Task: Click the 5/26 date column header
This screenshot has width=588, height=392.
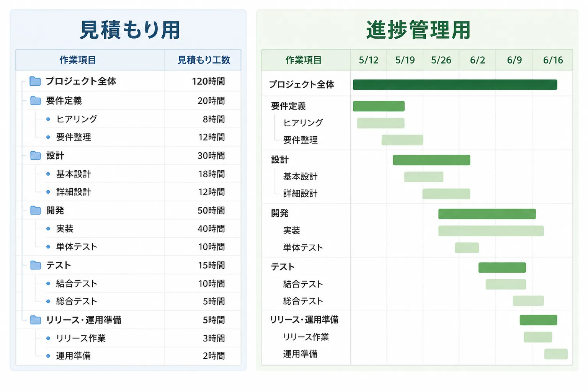Action: 441,60
